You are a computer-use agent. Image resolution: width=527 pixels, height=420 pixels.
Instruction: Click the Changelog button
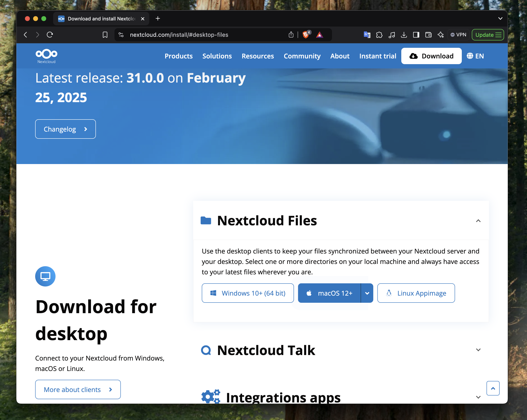point(65,129)
